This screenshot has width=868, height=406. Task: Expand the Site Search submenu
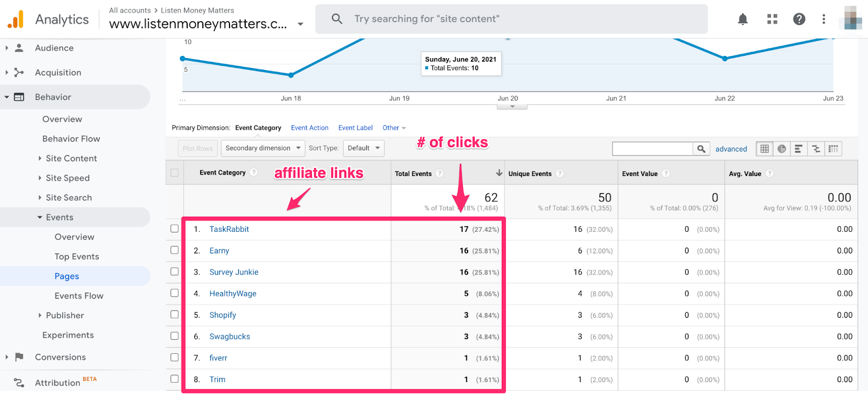coord(40,198)
